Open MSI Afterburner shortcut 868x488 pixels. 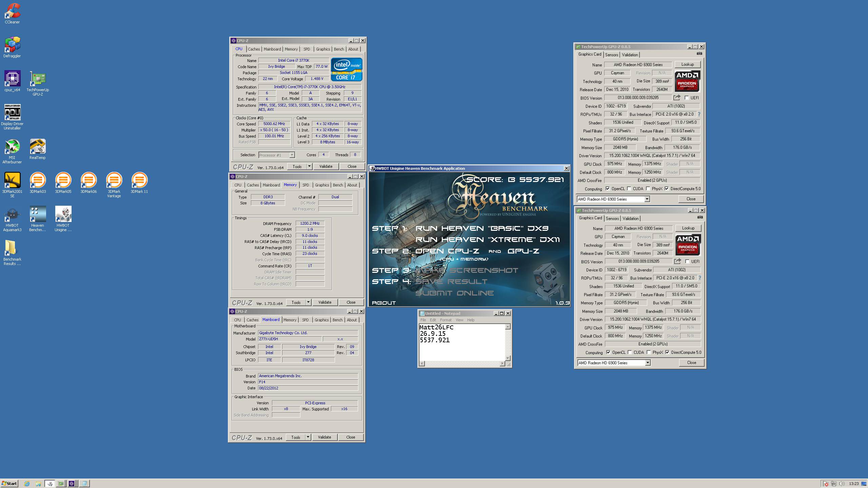[x=12, y=151]
